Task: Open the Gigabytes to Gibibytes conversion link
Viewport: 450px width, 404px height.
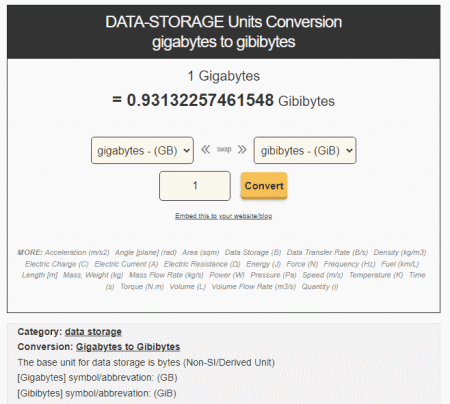Action: tap(128, 347)
